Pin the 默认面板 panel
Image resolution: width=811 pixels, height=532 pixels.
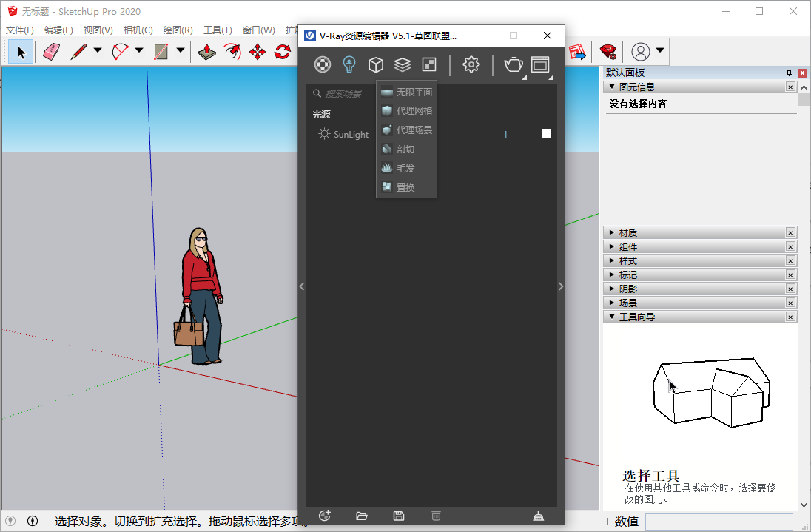[791, 73]
